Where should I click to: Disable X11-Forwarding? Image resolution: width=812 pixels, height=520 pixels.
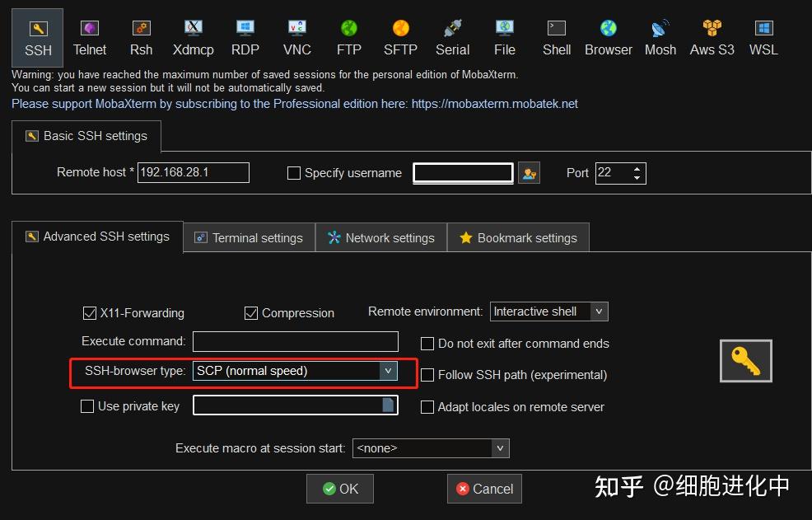pyautogui.click(x=90, y=313)
